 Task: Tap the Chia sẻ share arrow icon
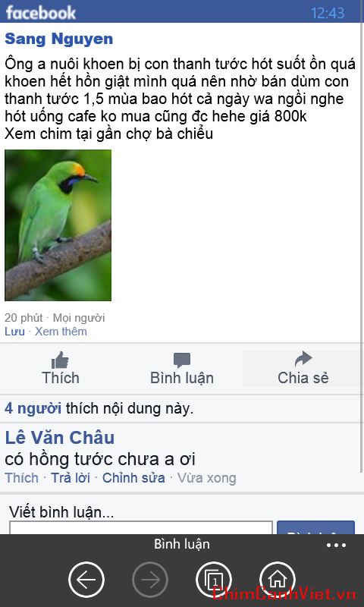[x=303, y=359]
